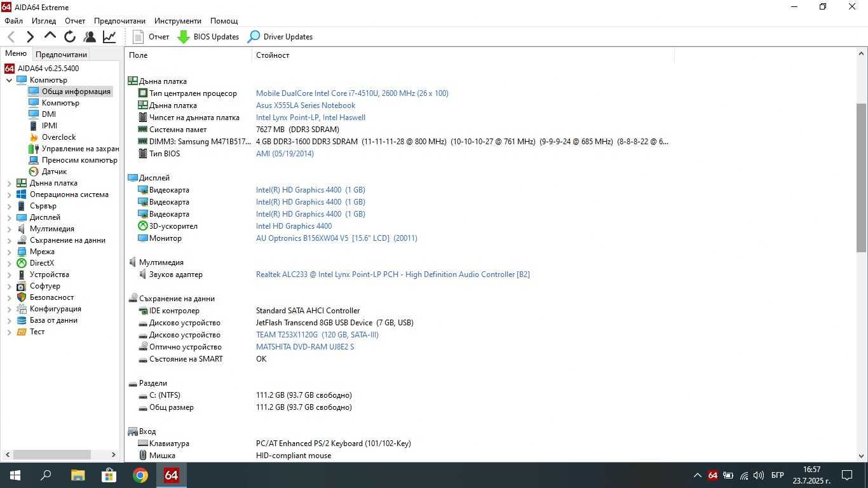Expand the Мрежа tree node

tap(10, 252)
